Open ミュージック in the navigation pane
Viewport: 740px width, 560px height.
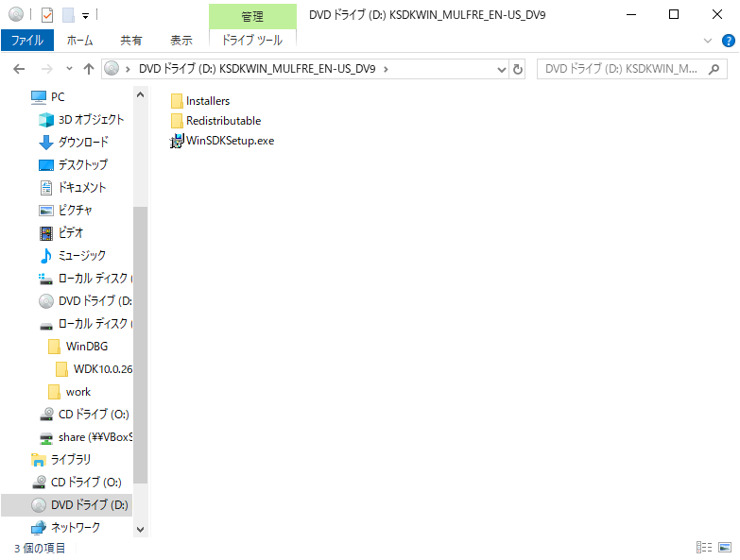click(72, 256)
